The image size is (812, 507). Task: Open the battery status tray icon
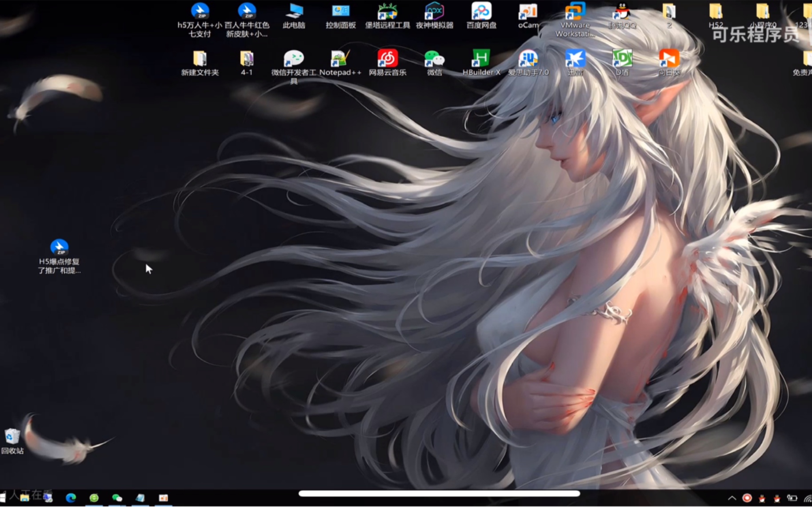pyautogui.click(x=792, y=498)
